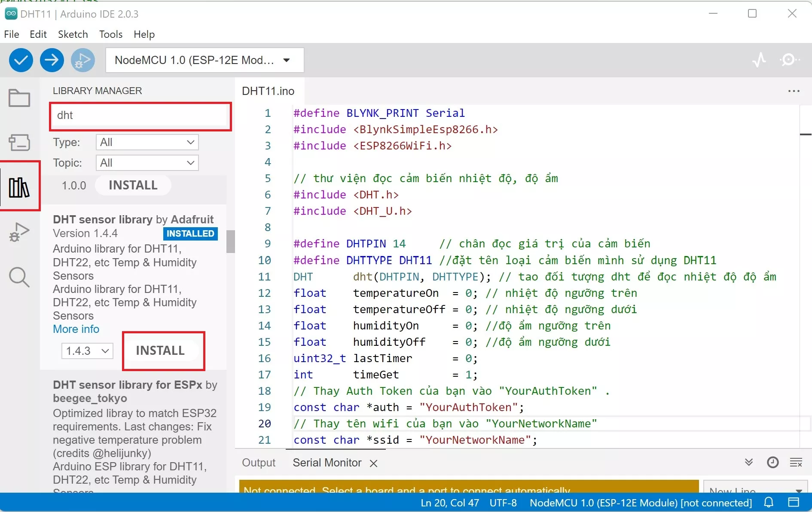Image resolution: width=812 pixels, height=512 pixels.
Task: Maximize the Arduino IDE window
Action: [x=752, y=13]
